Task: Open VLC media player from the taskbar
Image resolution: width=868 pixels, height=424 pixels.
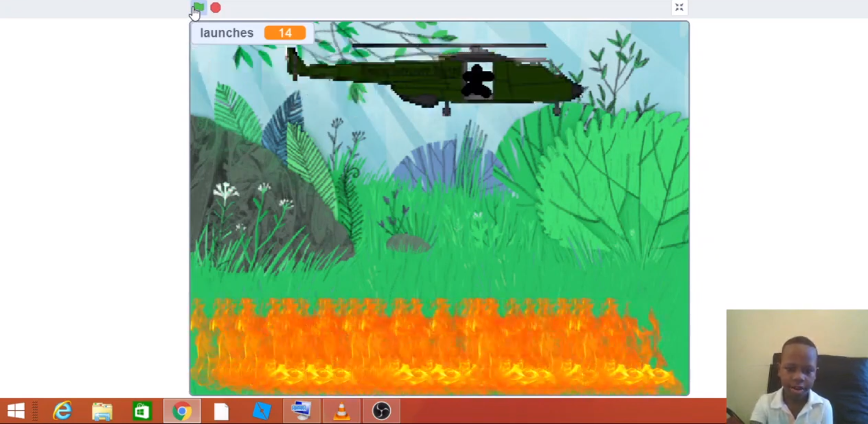Action: click(342, 411)
